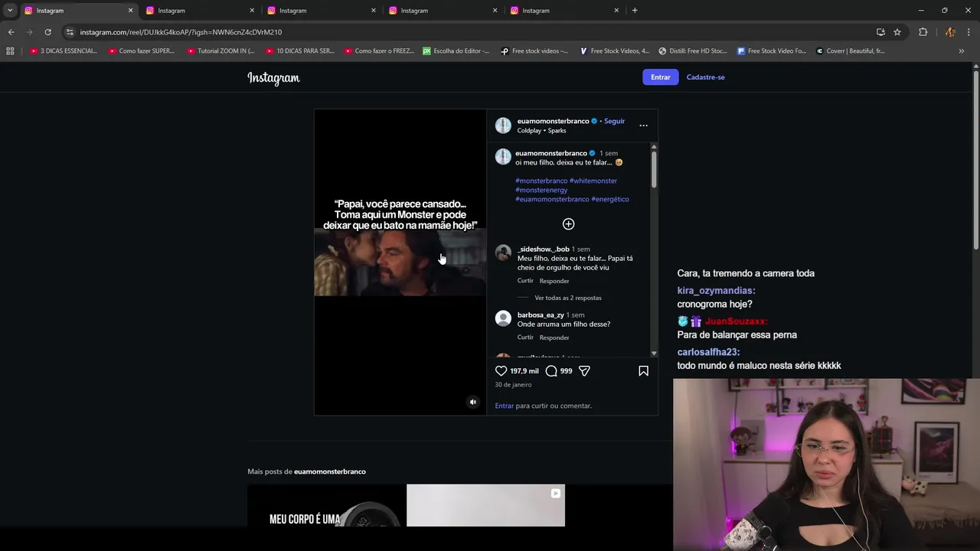Click the Entrar login button

pos(661,77)
